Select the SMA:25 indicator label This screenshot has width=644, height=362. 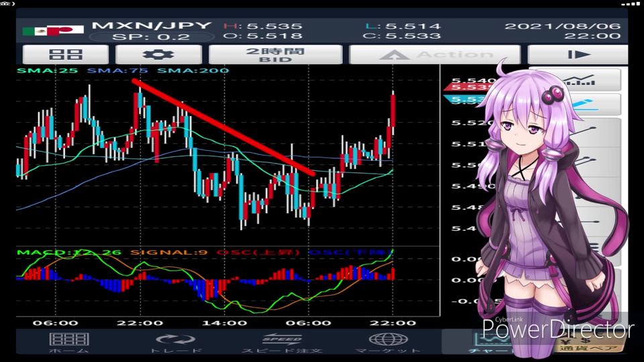click(47, 70)
